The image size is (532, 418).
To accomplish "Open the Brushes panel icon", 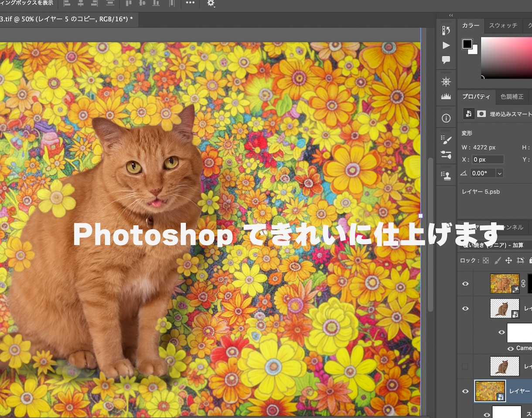I will click(x=446, y=154).
